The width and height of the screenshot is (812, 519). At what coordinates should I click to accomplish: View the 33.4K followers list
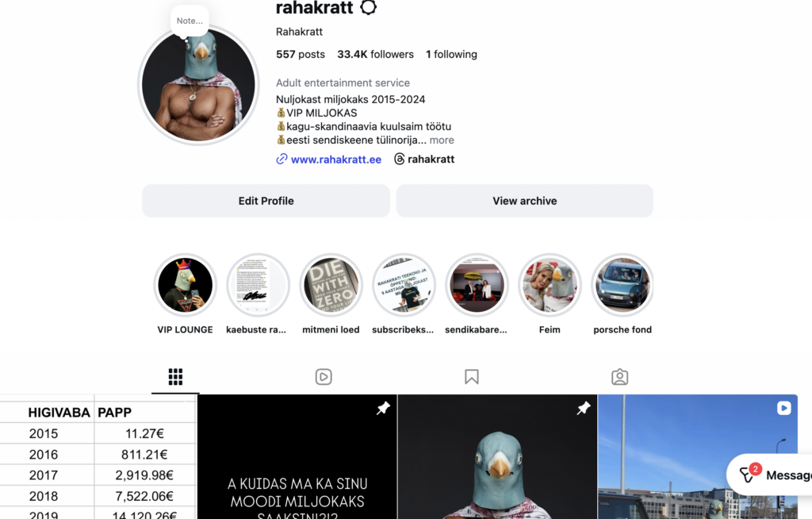(375, 55)
